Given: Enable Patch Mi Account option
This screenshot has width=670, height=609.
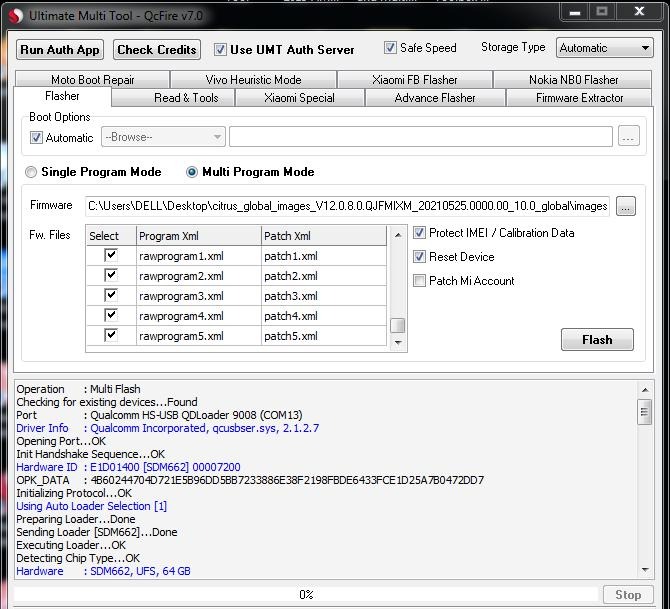Looking at the screenshot, I should click(420, 281).
